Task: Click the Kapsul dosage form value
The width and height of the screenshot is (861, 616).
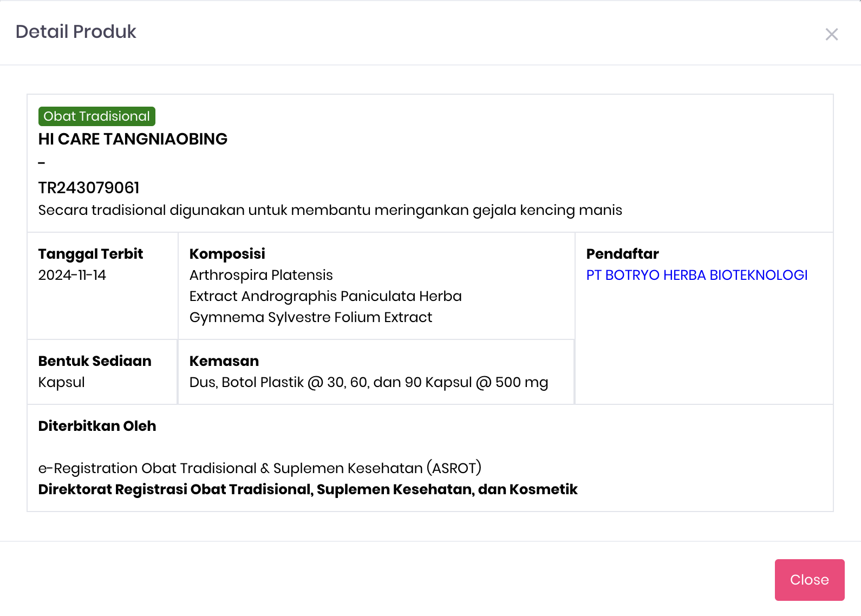Action: click(62, 382)
